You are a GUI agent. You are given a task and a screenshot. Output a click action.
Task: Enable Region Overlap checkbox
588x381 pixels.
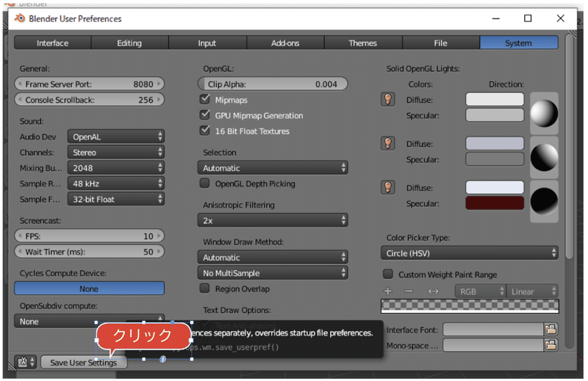[205, 289]
